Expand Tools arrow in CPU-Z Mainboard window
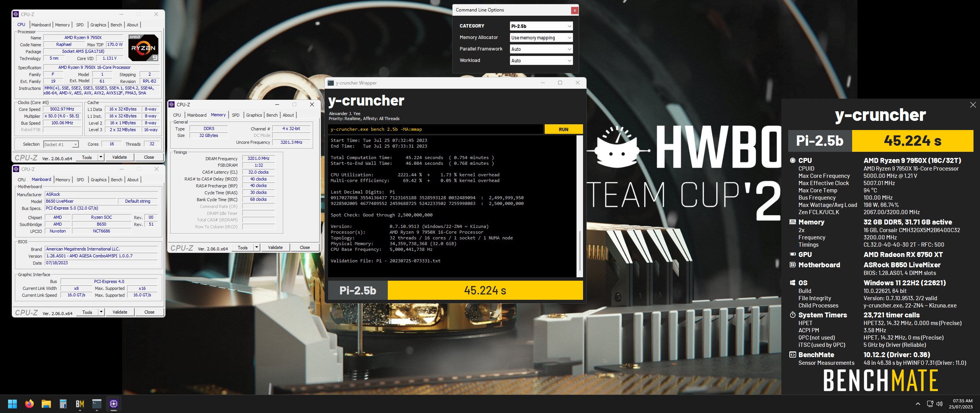Screen dimensions: 980x413 pyautogui.click(x=101, y=312)
